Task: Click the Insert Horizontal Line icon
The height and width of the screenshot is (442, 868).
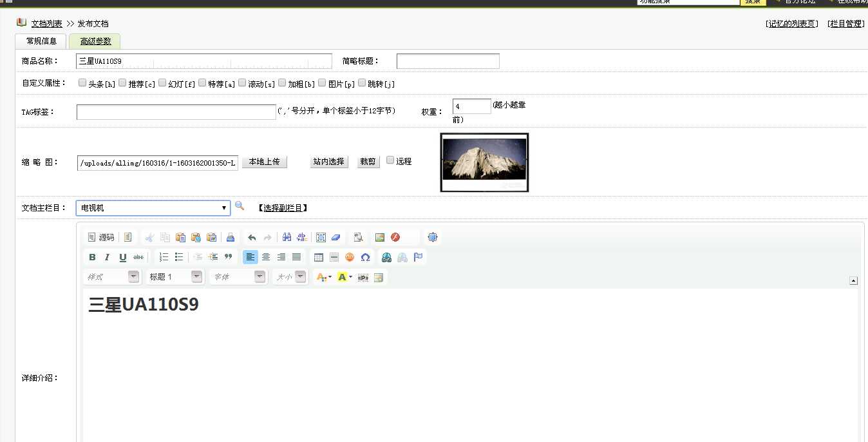Action: (x=334, y=257)
